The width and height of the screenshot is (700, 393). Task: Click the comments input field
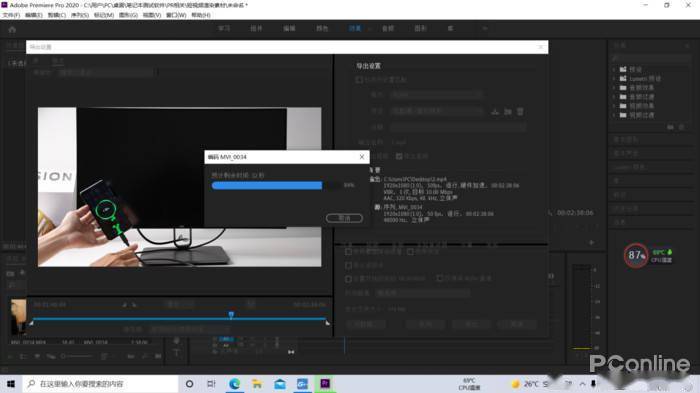(458, 127)
